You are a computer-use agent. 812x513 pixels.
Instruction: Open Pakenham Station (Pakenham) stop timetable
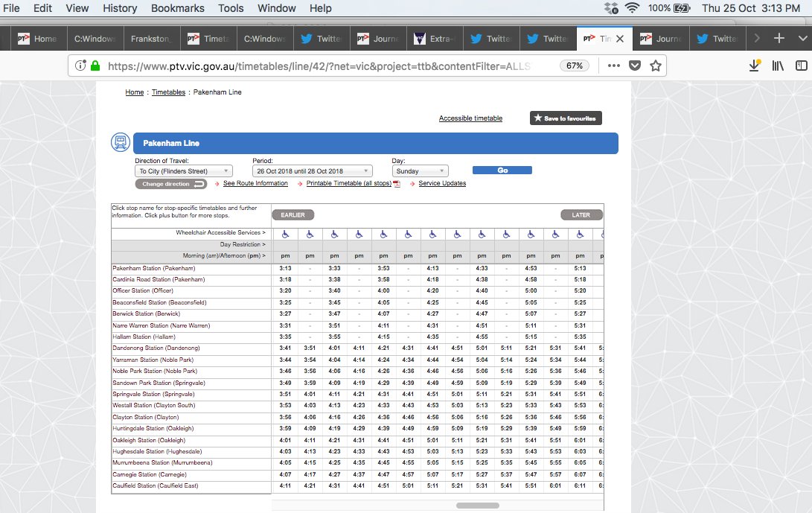(154, 269)
